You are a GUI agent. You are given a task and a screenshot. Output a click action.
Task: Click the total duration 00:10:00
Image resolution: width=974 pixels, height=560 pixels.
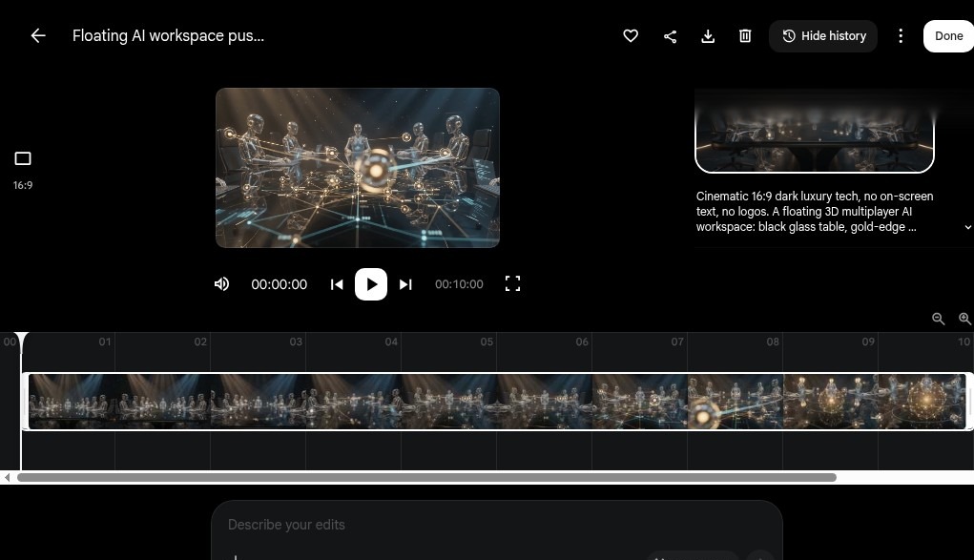(x=459, y=284)
